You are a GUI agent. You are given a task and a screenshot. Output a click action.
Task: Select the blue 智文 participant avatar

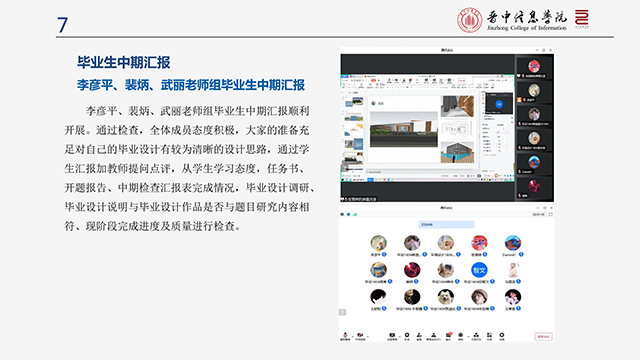479,270
